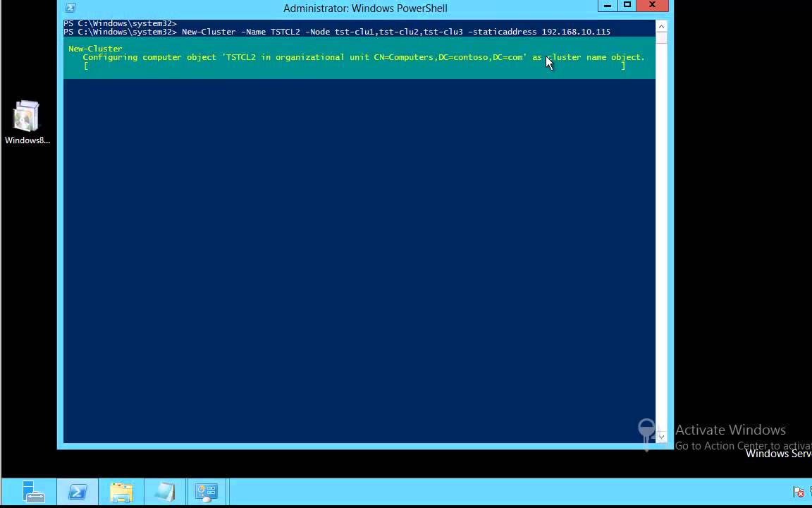Open the cluster manager taskbar icon

point(207,491)
